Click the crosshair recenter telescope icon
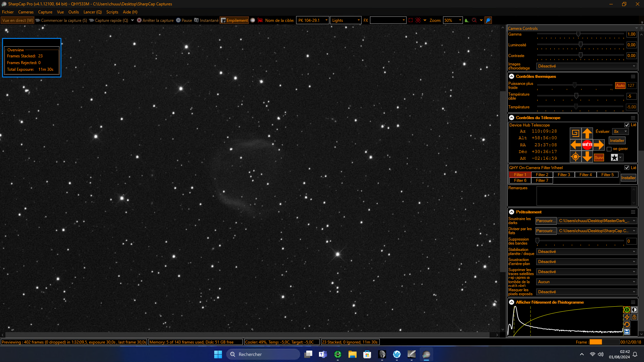 576,157
